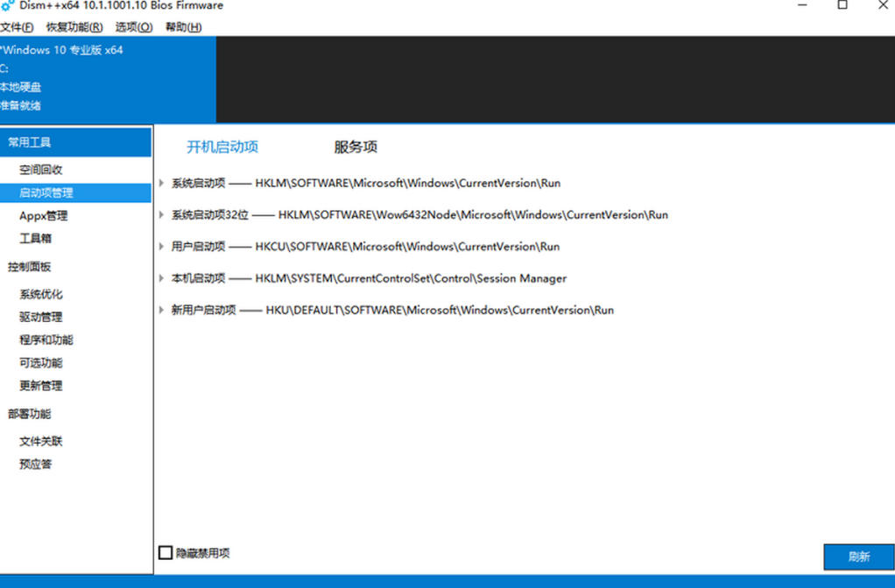Image resolution: width=895 pixels, height=588 pixels.
Task: Expand the 新用户启动项 registry entry
Action: [x=161, y=310]
